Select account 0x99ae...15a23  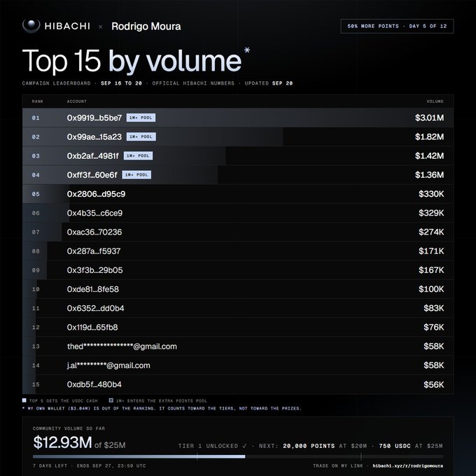click(x=94, y=137)
